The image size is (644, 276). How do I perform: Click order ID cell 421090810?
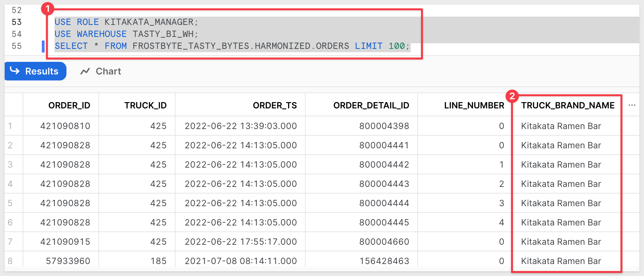tap(65, 126)
